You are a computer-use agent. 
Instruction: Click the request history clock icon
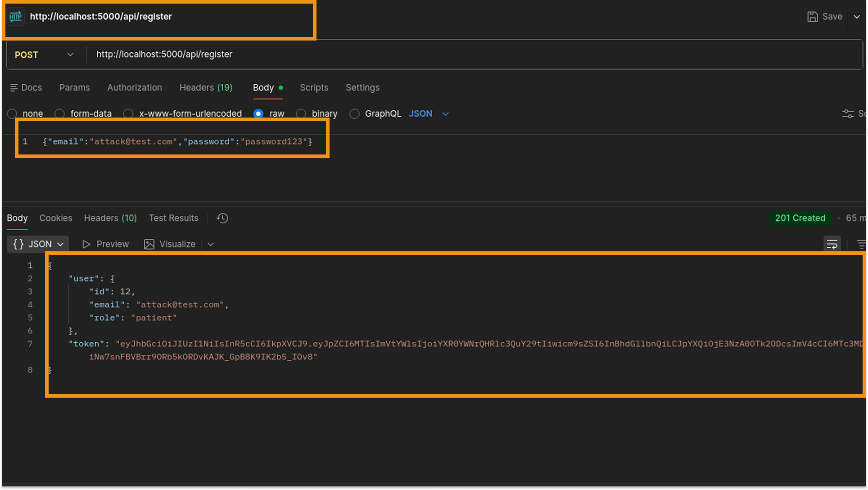click(222, 218)
